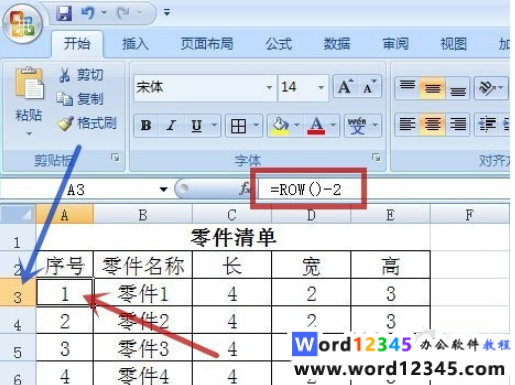Image resolution: width=515 pixels, height=385 pixels.
Task: Click the 宋体 font name box
Action: (x=200, y=88)
